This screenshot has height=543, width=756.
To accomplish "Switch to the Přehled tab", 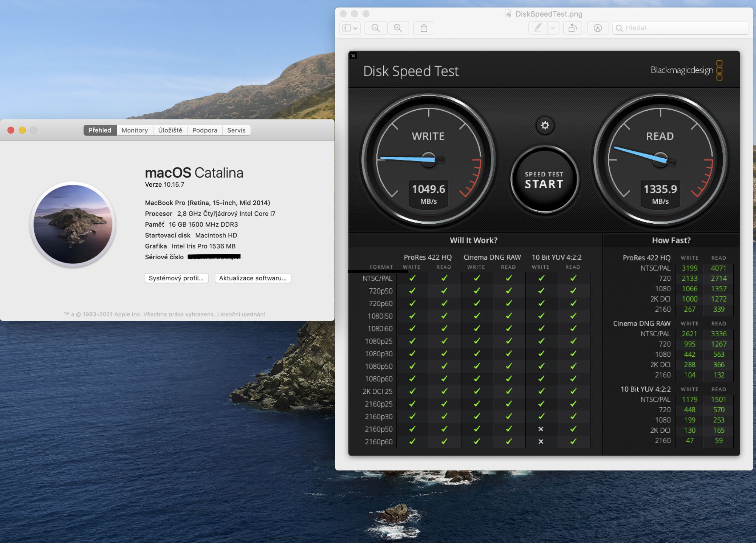I will pyautogui.click(x=100, y=130).
